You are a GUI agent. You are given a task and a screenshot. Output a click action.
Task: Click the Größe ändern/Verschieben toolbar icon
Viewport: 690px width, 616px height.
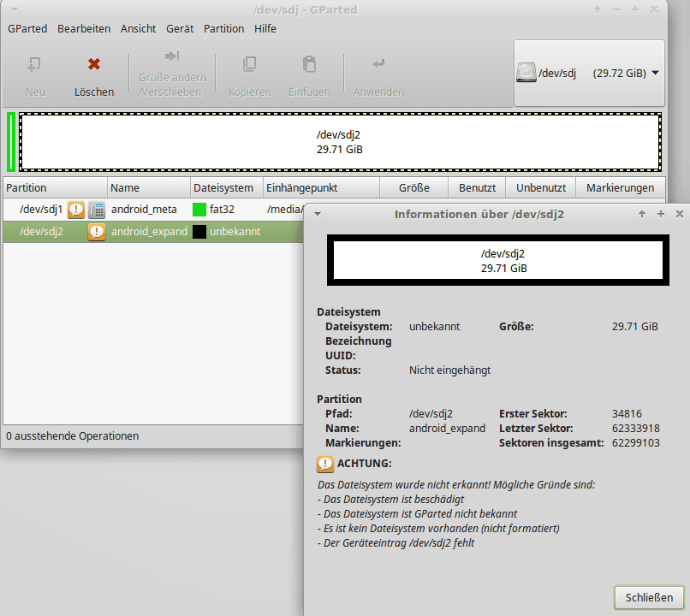[172, 56]
